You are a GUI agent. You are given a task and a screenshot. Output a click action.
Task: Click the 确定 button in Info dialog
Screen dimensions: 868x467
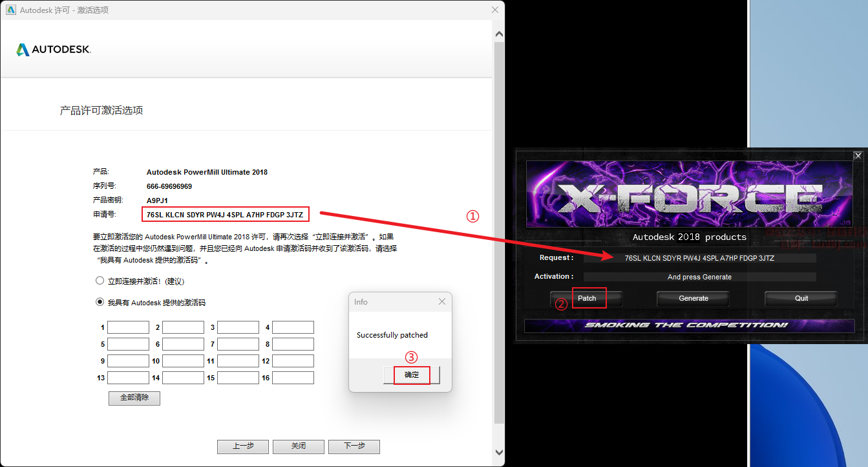412,375
